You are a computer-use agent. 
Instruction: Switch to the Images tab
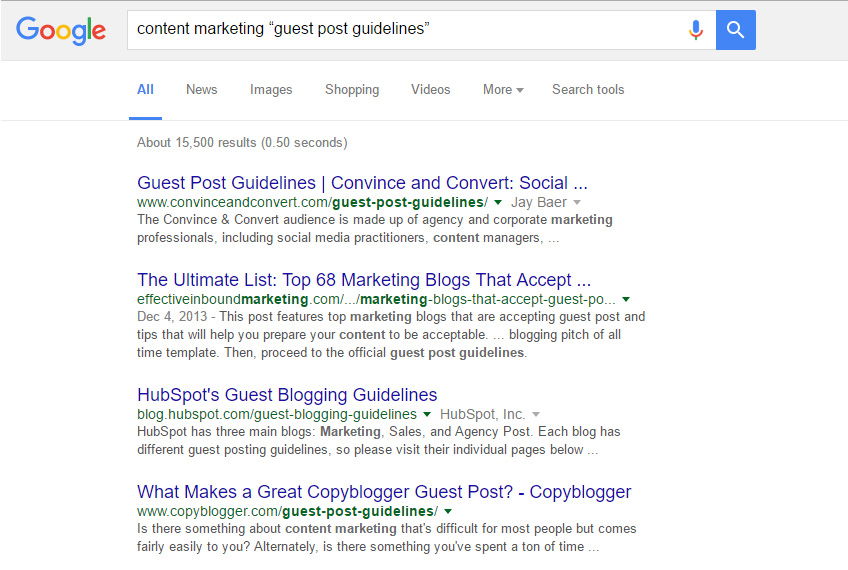point(271,89)
